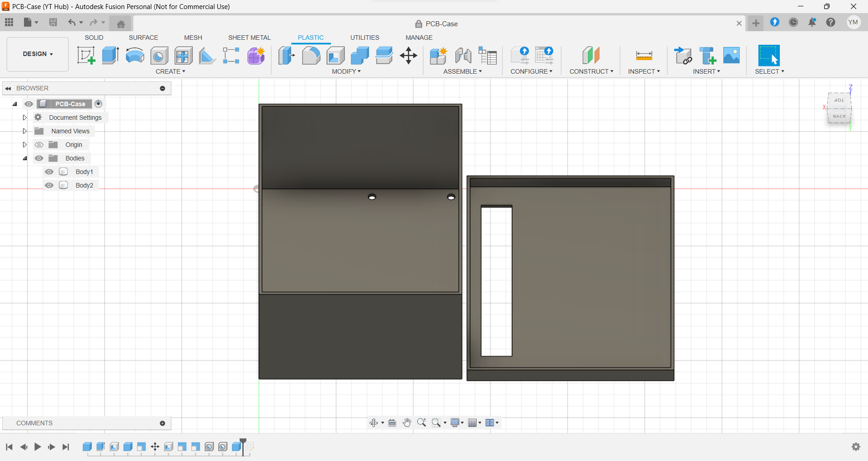This screenshot has width=868, height=461.
Task: Select the Extrude tool
Action: tap(110, 56)
